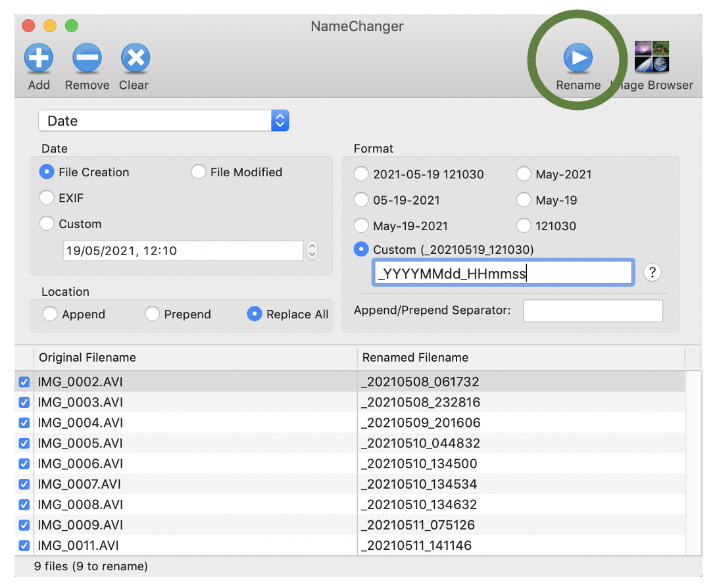Uncheck the IMG_0006.AVI checkbox
Image resolution: width=717 pixels, height=588 pixels.
[24, 464]
